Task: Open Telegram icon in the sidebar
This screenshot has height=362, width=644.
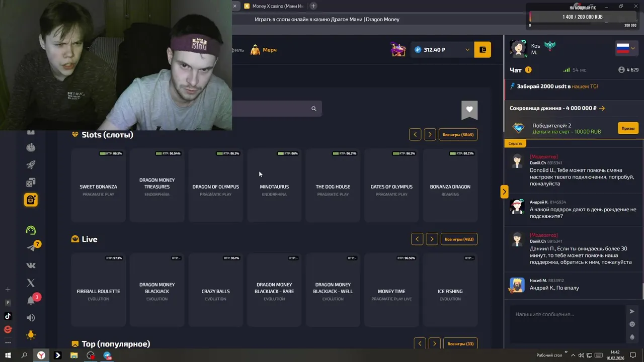Action: click(x=31, y=247)
